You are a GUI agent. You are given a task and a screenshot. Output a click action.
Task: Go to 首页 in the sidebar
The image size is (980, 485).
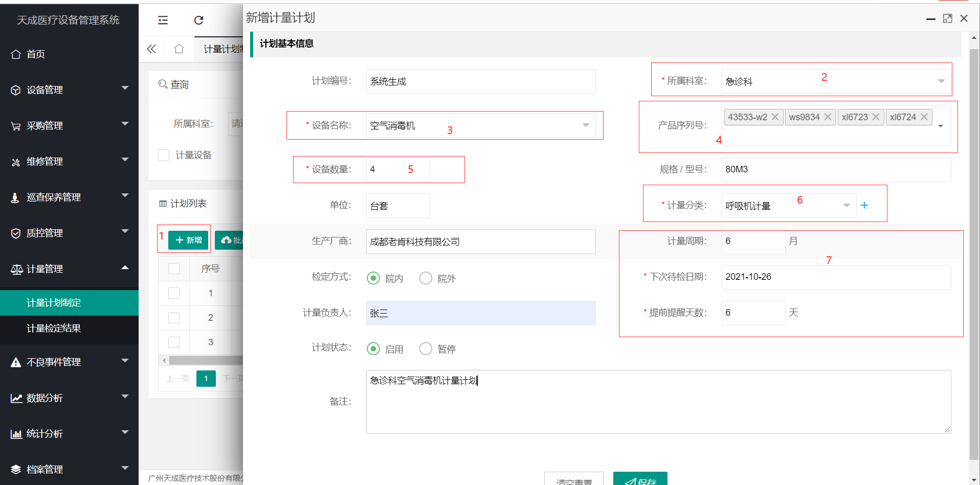(x=69, y=54)
